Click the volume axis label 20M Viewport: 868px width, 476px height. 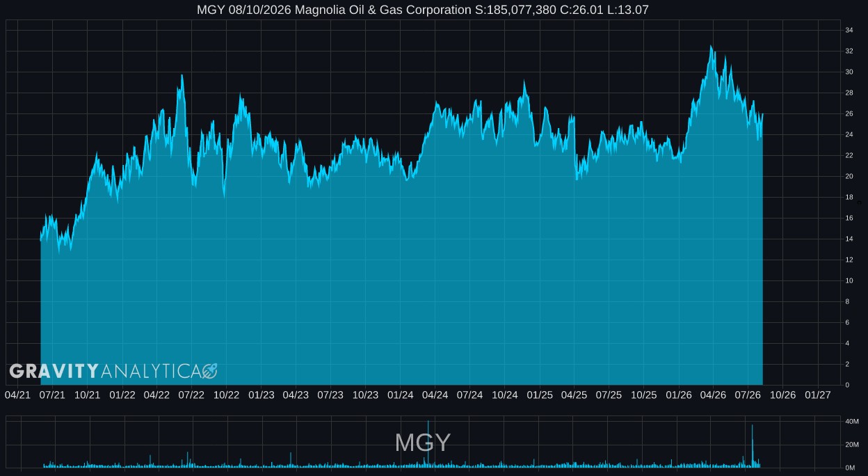[852, 445]
